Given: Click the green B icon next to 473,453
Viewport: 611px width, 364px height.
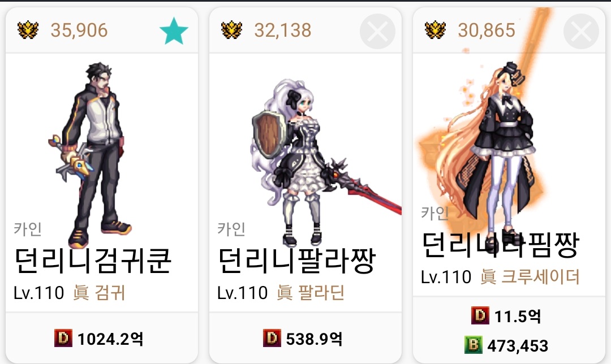Looking at the screenshot, I should tap(474, 345).
